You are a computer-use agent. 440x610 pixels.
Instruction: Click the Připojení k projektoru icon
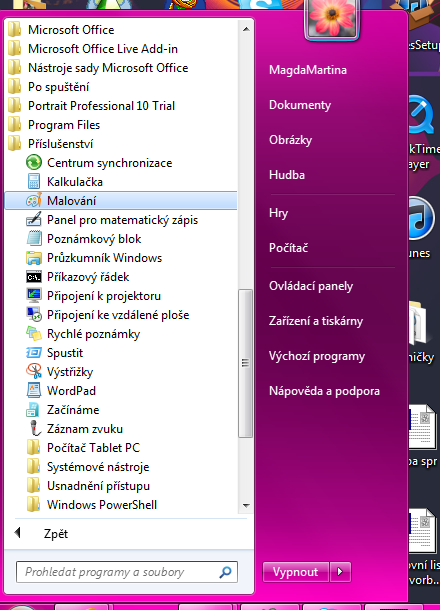(x=34, y=296)
